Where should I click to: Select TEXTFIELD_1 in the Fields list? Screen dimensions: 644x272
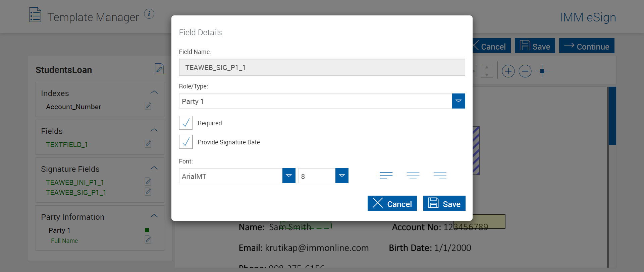click(x=67, y=145)
